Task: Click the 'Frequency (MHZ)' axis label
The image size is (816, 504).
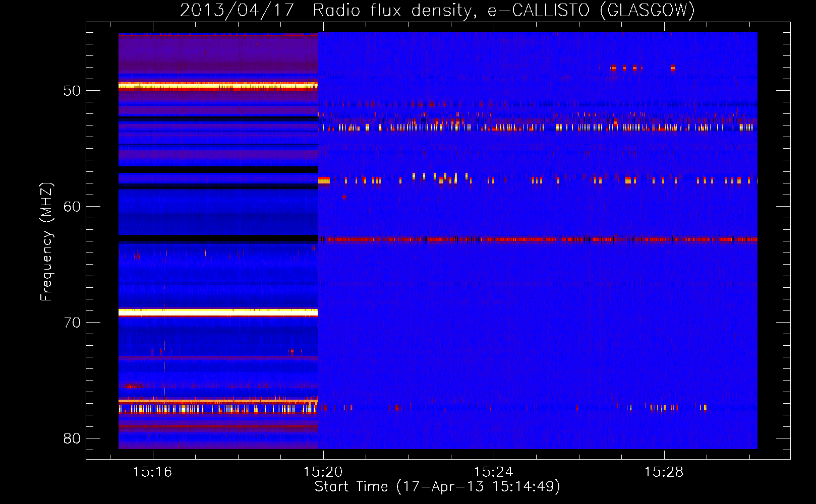Action: [46, 242]
